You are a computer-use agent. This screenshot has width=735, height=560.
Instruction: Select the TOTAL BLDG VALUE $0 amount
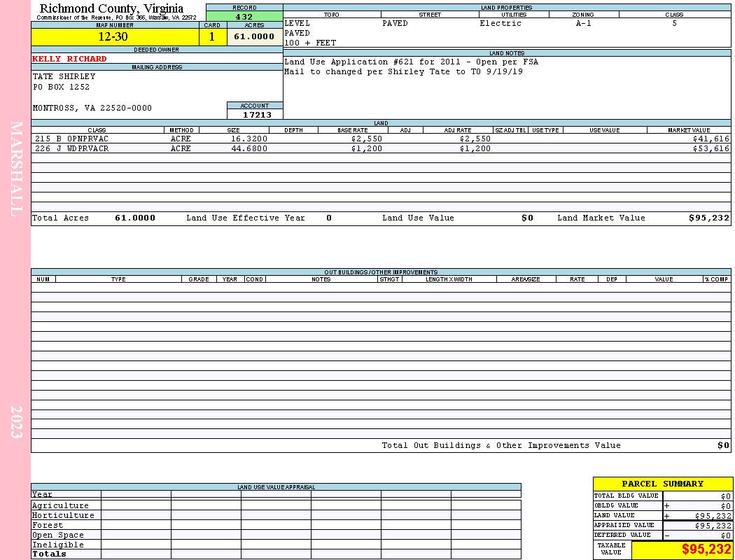click(x=726, y=496)
